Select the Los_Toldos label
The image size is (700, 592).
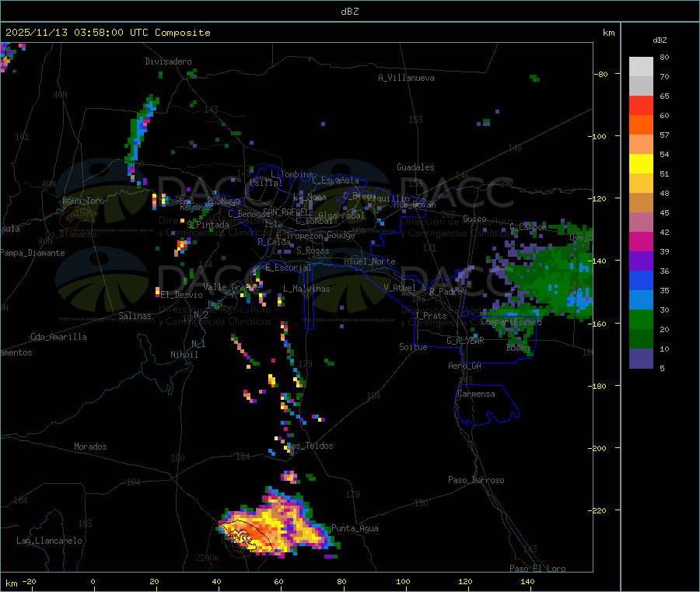pos(310,446)
